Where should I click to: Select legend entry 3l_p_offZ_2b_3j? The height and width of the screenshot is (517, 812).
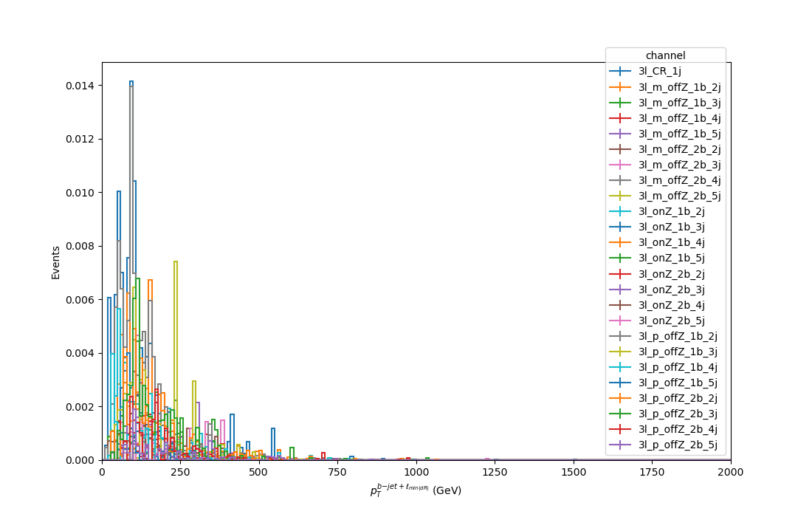point(678,414)
